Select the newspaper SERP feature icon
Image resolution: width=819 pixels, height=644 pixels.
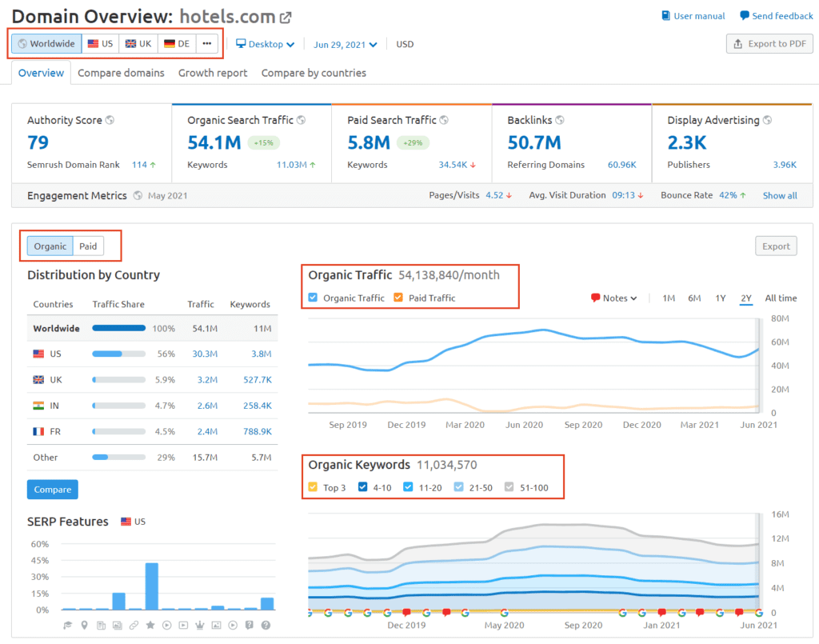pos(102,625)
